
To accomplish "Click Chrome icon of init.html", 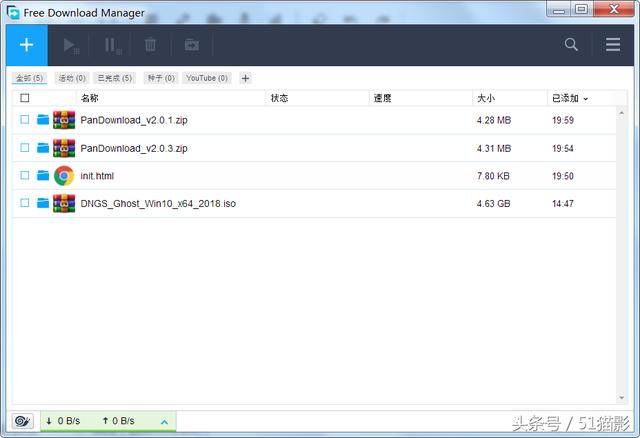I will point(64,176).
